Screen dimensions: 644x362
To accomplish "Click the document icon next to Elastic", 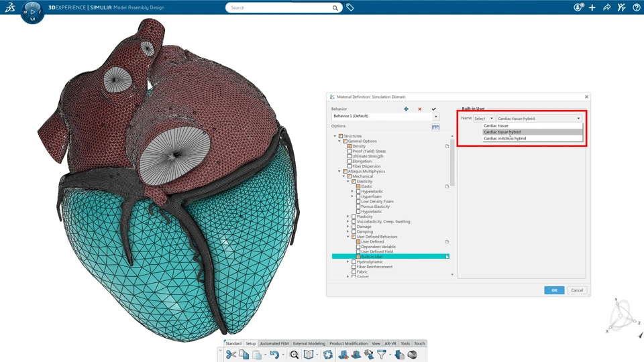I will point(447,186).
